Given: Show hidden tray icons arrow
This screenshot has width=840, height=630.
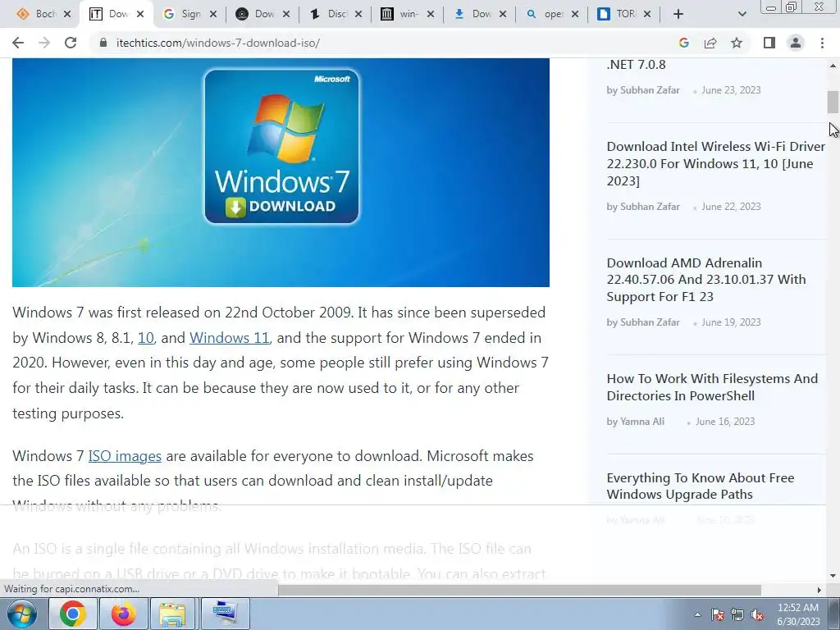Looking at the screenshot, I should coord(697,614).
